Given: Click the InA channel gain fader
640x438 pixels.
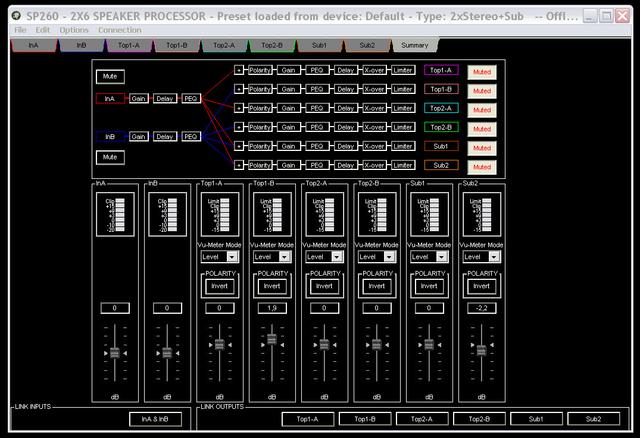Looking at the screenshot, I should click(x=114, y=353).
